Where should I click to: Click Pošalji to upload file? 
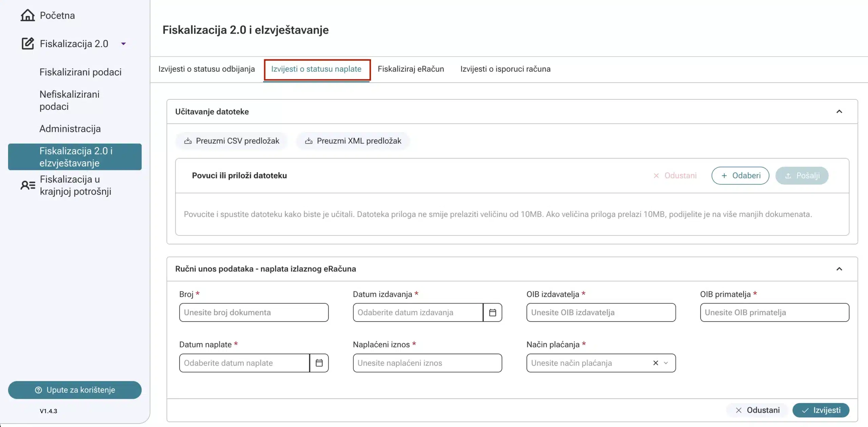802,176
